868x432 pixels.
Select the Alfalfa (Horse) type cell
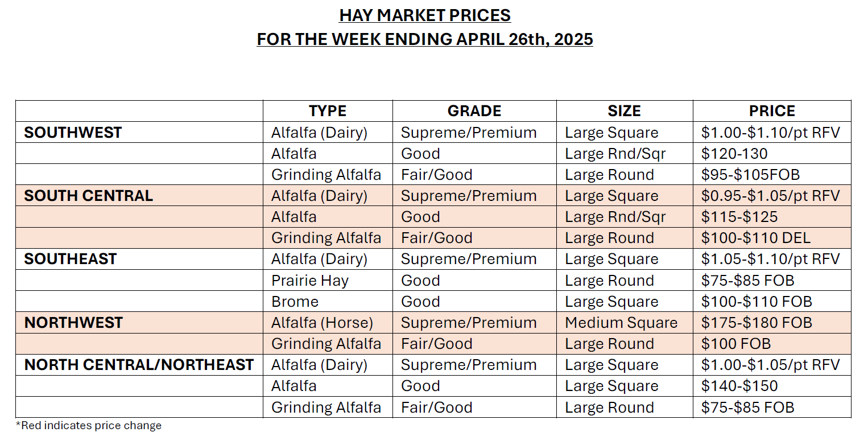pos(322,323)
